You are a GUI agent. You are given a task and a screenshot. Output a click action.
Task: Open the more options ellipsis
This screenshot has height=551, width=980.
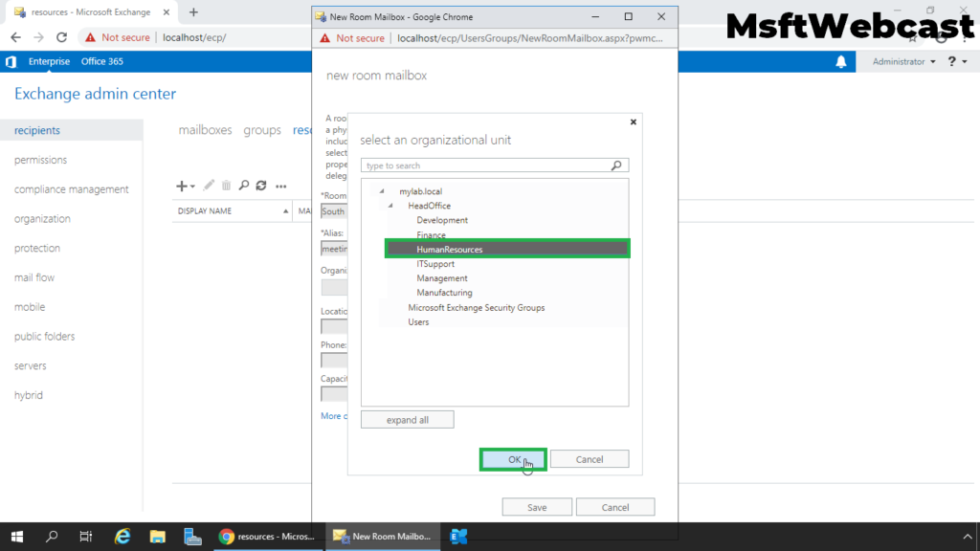[281, 187]
